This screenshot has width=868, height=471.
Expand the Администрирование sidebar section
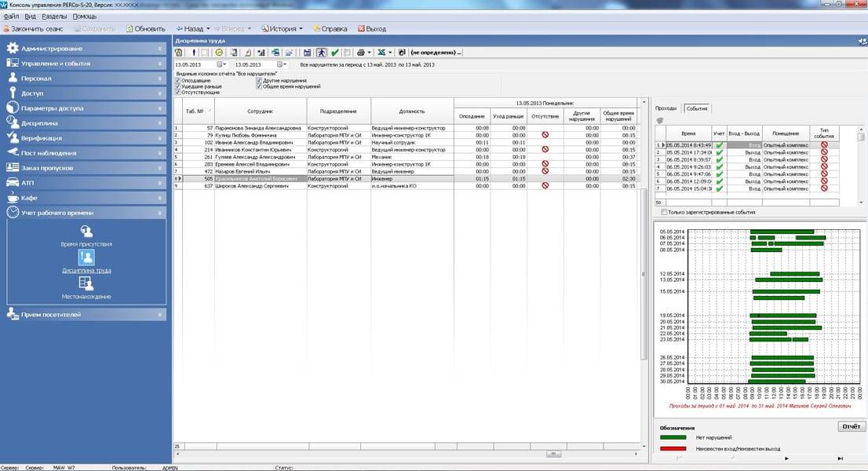point(86,48)
